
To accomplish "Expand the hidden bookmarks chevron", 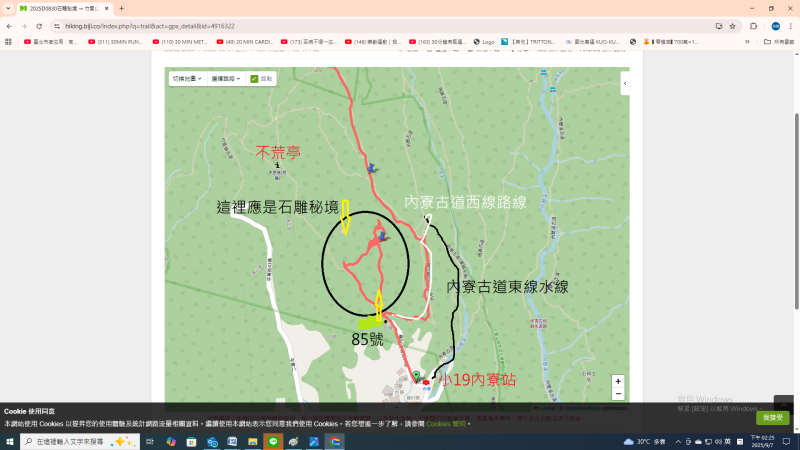I will (747, 42).
